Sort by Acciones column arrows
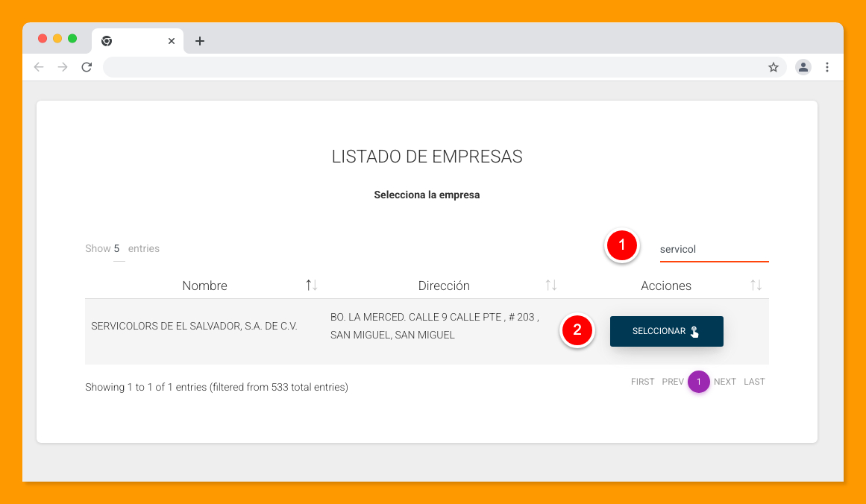 pos(756,286)
